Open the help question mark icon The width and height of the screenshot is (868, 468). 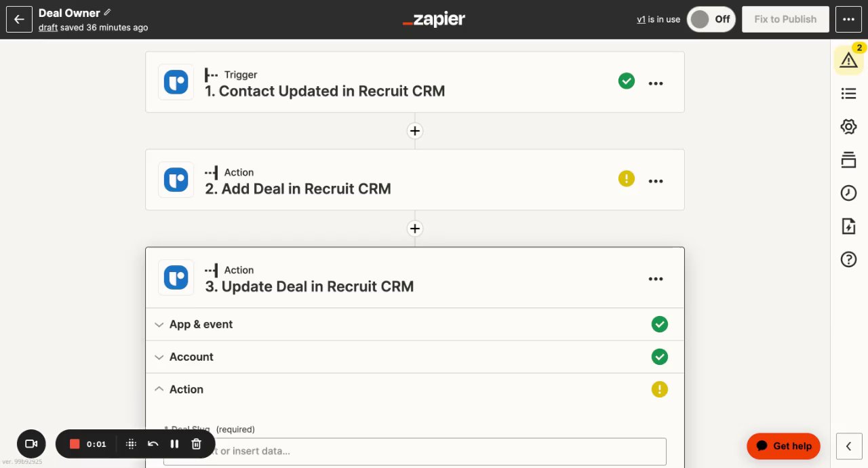848,259
